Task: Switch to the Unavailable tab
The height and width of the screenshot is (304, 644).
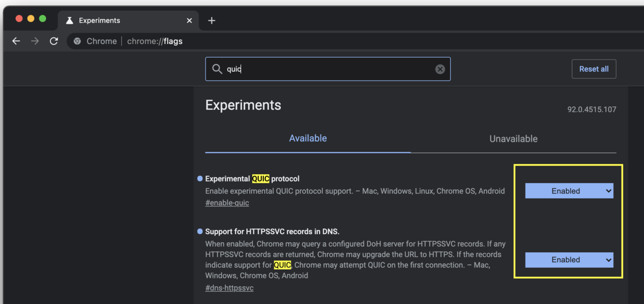Action: tap(514, 138)
